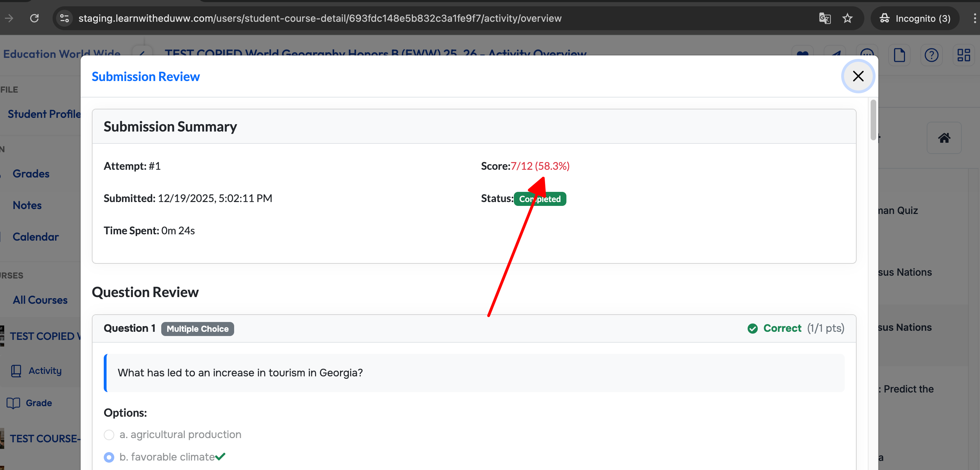The height and width of the screenshot is (470, 980).
Task: Click the site information icon in address bar
Action: pos(64,18)
